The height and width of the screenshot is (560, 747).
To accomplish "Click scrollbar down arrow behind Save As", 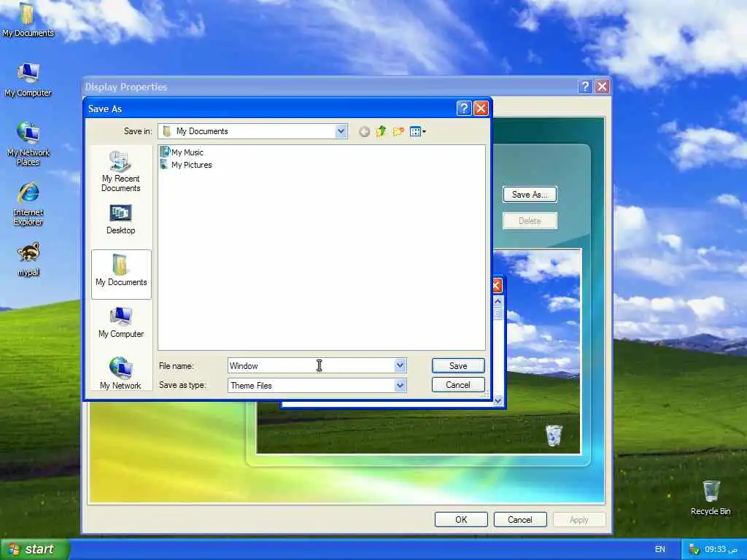I will [x=498, y=400].
